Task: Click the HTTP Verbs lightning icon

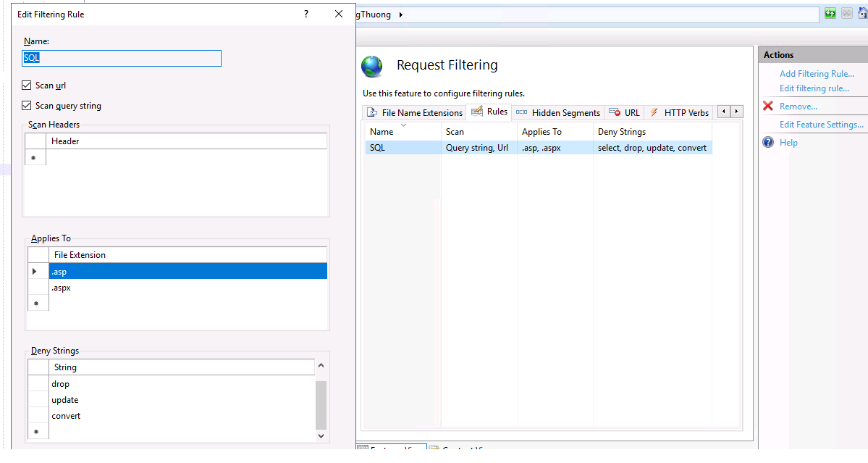Action: tap(654, 112)
